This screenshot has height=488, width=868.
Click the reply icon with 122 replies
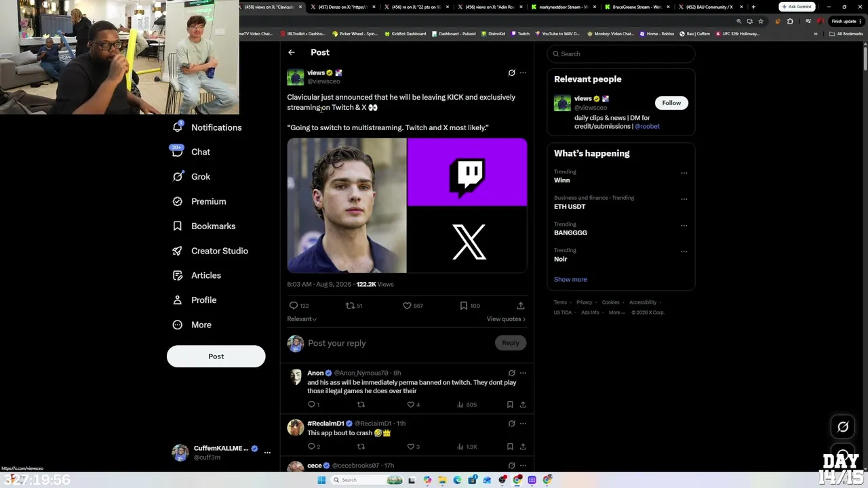[x=294, y=306]
